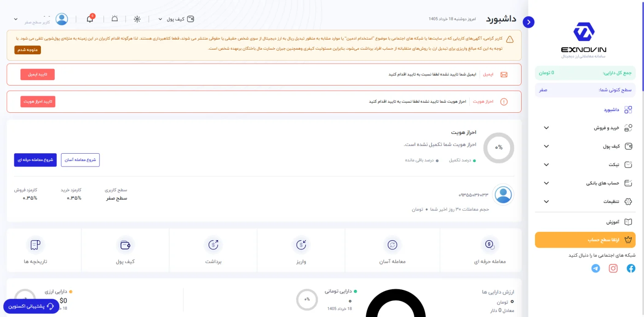Expand the خرید و فروش chevron
The width and height of the screenshot is (644, 317).
[546, 128]
